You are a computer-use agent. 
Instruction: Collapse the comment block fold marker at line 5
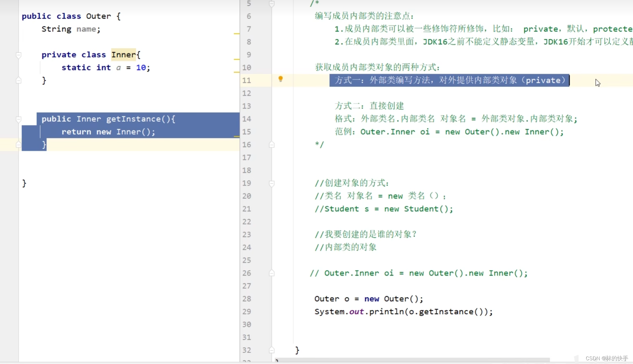272,4
